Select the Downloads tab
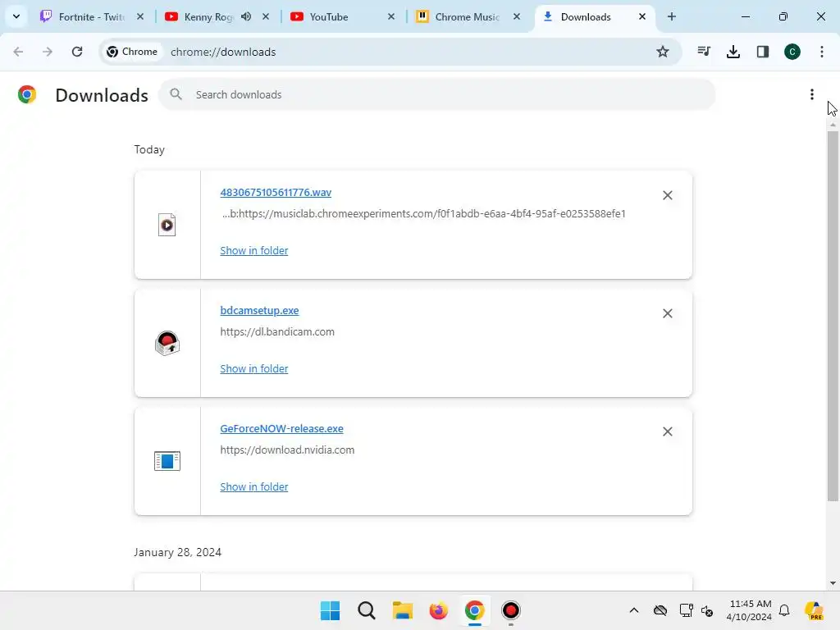 (585, 16)
